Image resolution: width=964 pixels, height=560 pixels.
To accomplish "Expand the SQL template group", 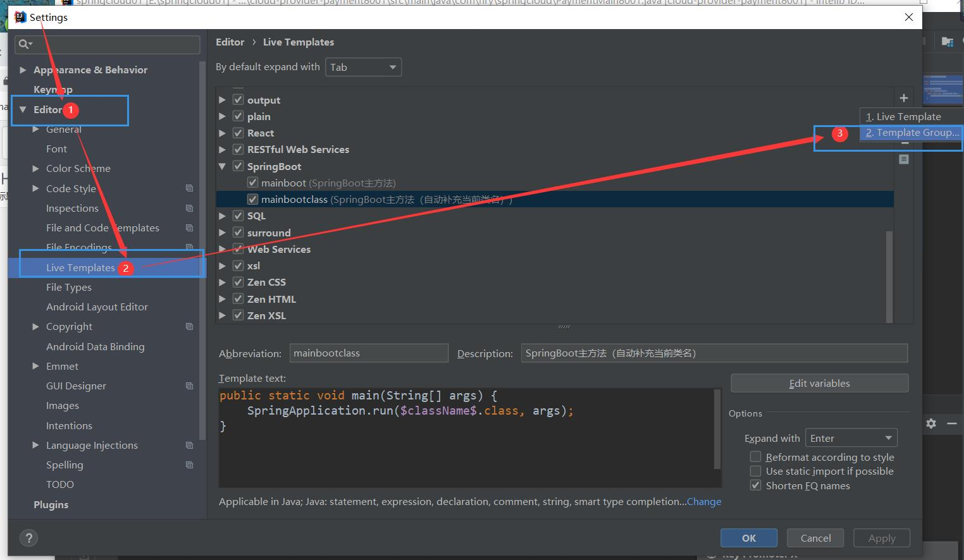I will (x=222, y=216).
